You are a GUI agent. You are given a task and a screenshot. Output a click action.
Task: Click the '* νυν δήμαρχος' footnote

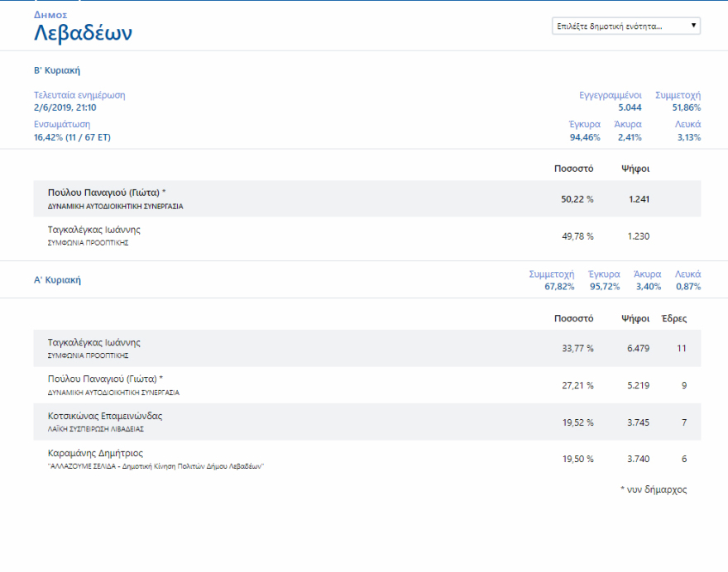(653, 489)
